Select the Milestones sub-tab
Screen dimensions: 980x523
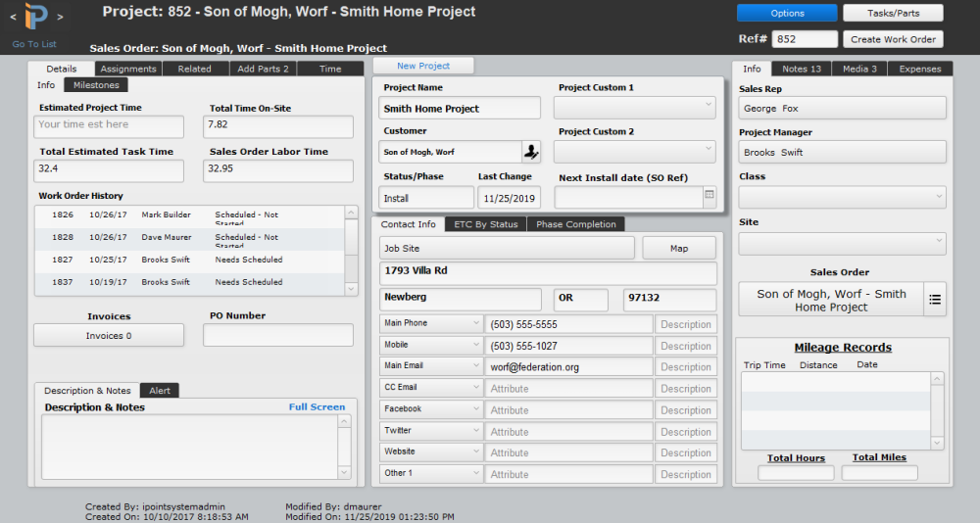96,85
